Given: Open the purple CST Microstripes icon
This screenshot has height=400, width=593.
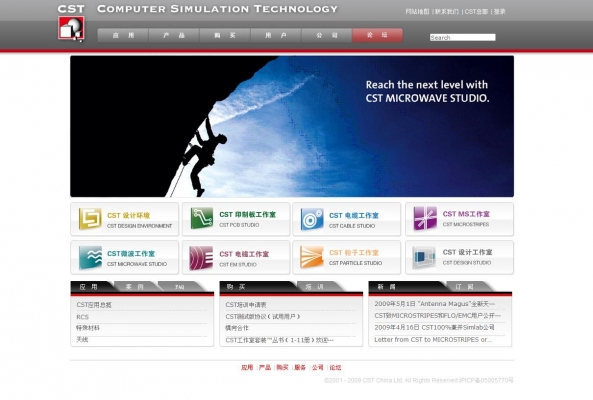Looking at the screenshot, I should [x=425, y=218].
